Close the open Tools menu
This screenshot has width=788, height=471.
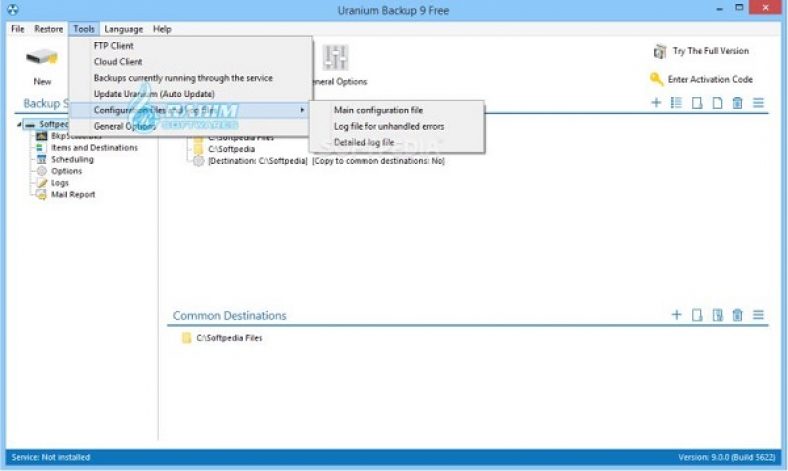pyautogui.click(x=84, y=29)
